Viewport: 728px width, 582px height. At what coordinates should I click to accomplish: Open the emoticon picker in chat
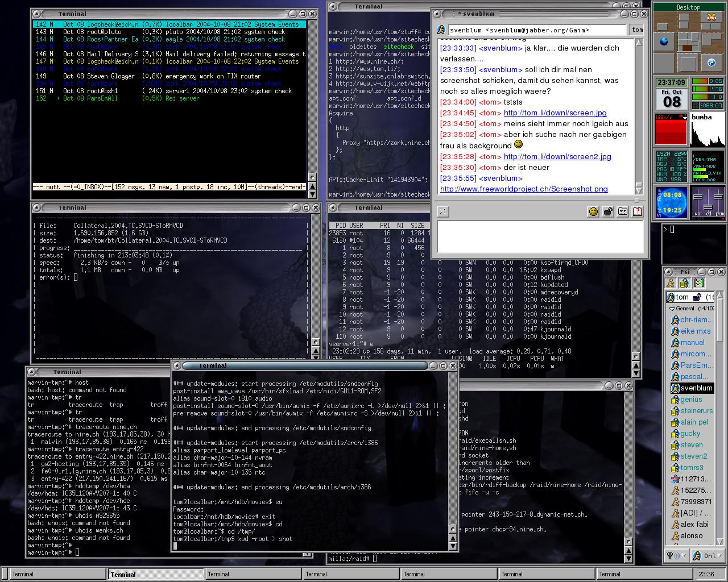(593, 211)
